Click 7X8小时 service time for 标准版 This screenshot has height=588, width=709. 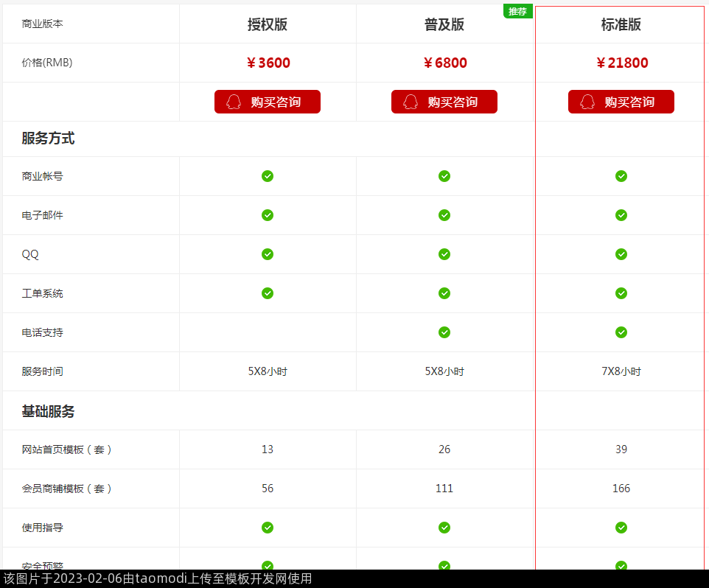pyautogui.click(x=621, y=371)
